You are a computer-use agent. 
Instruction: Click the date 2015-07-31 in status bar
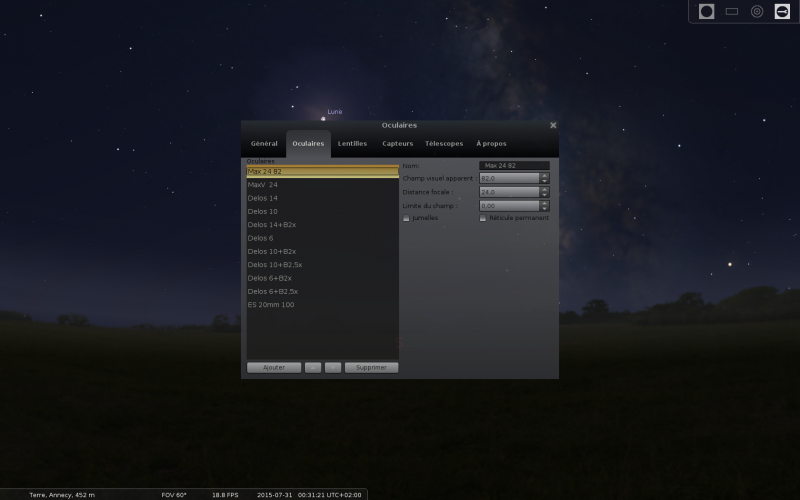coord(274,495)
